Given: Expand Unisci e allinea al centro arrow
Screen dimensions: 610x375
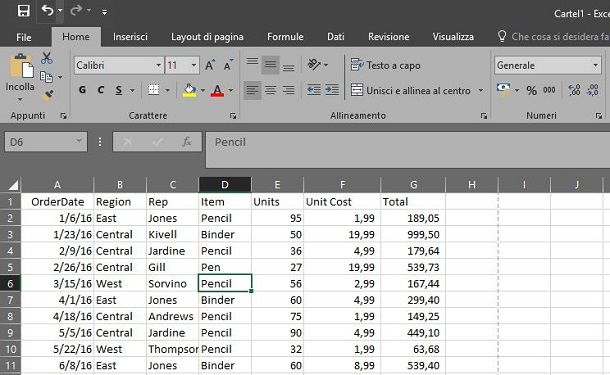Looking at the screenshot, I should [x=481, y=90].
